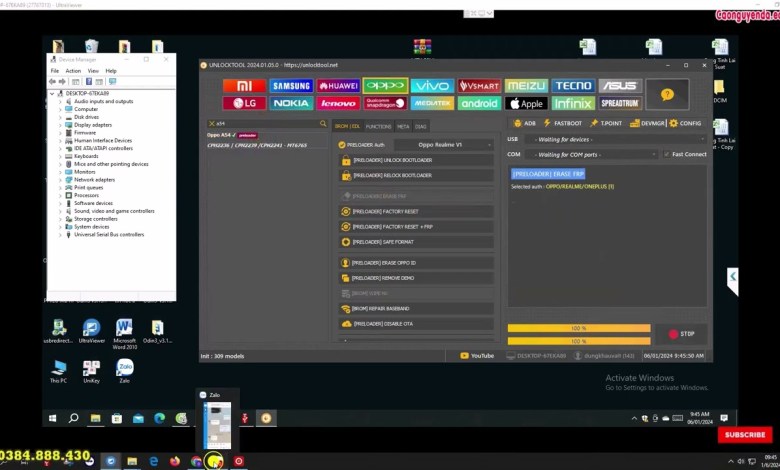Click the search magnifier in model search
The height and width of the screenshot is (470, 780).
323,123
